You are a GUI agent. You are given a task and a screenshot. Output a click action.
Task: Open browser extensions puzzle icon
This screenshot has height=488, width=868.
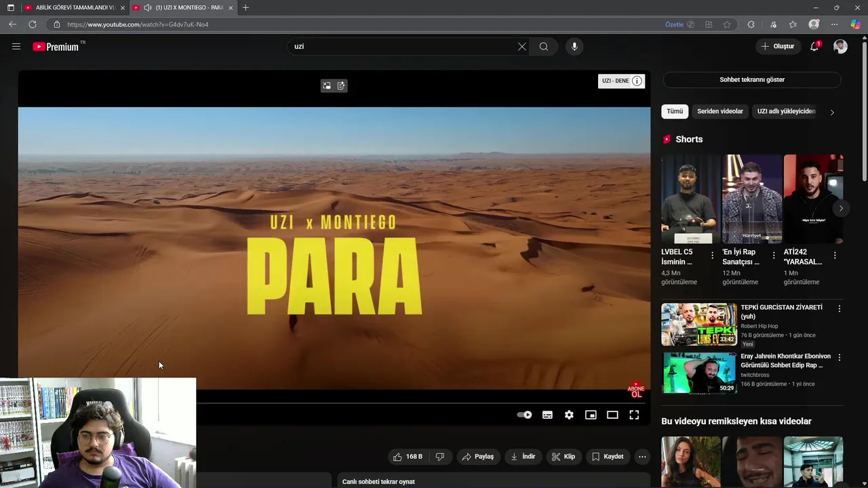click(x=751, y=24)
